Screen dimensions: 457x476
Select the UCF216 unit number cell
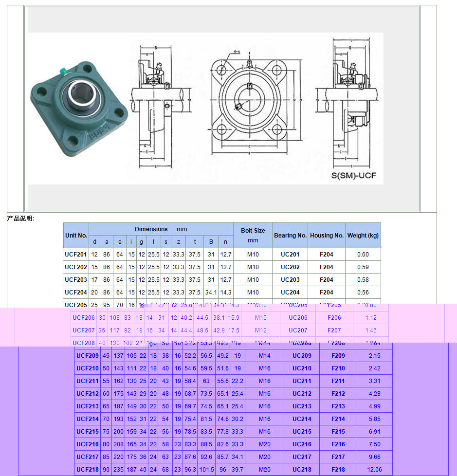[88, 444]
